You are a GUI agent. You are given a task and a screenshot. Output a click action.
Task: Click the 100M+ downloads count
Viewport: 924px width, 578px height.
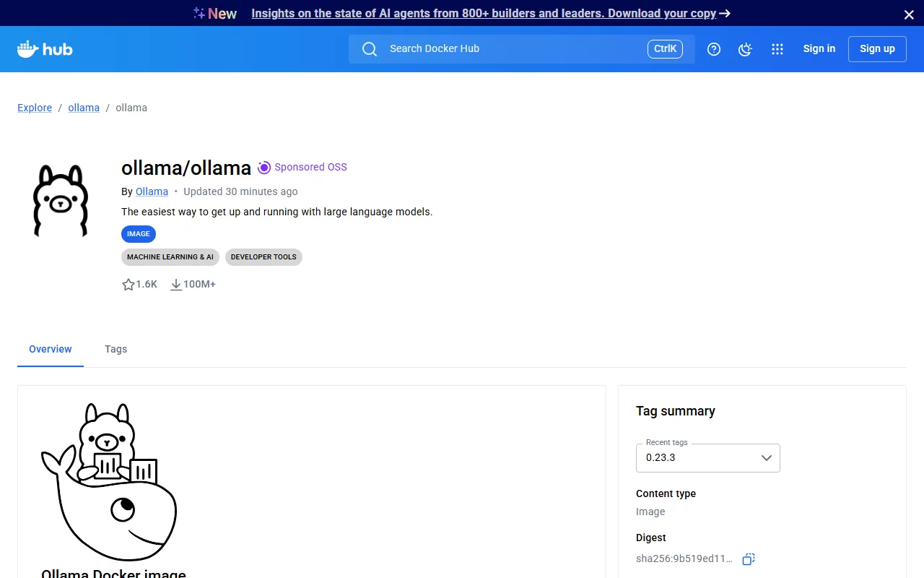pos(199,285)
